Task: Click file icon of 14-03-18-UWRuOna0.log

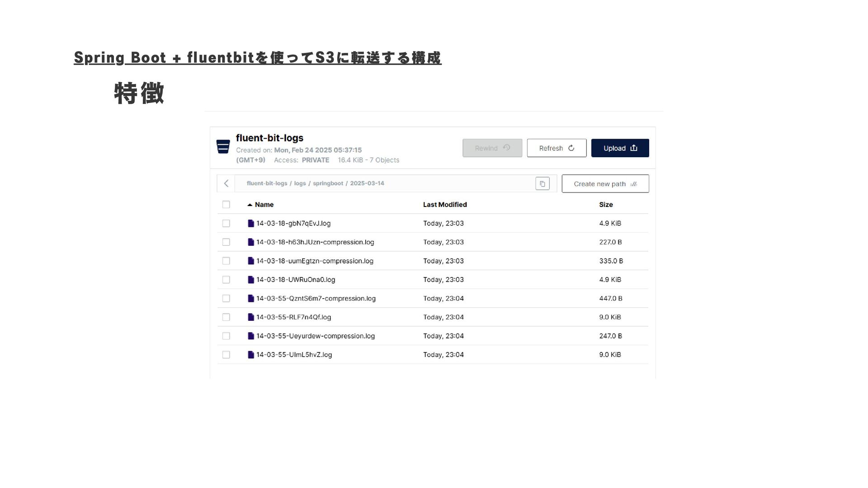Action: [x=251, y=280]
